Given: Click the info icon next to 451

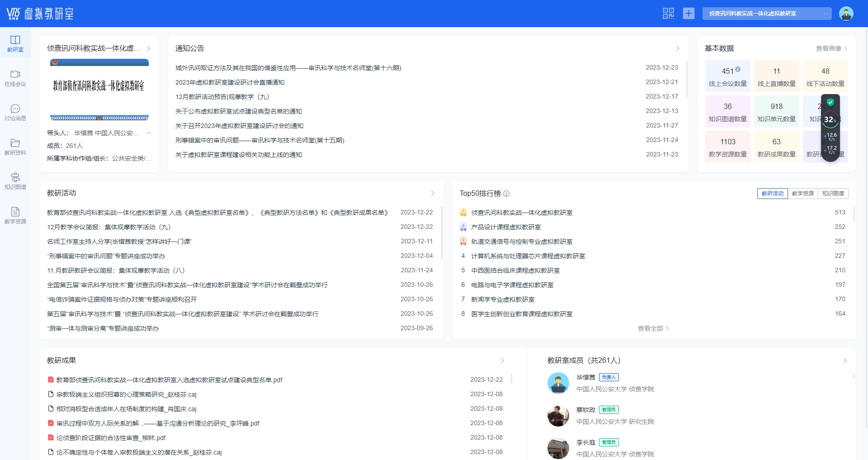Looking at the screenshot, I should [738, 69].
